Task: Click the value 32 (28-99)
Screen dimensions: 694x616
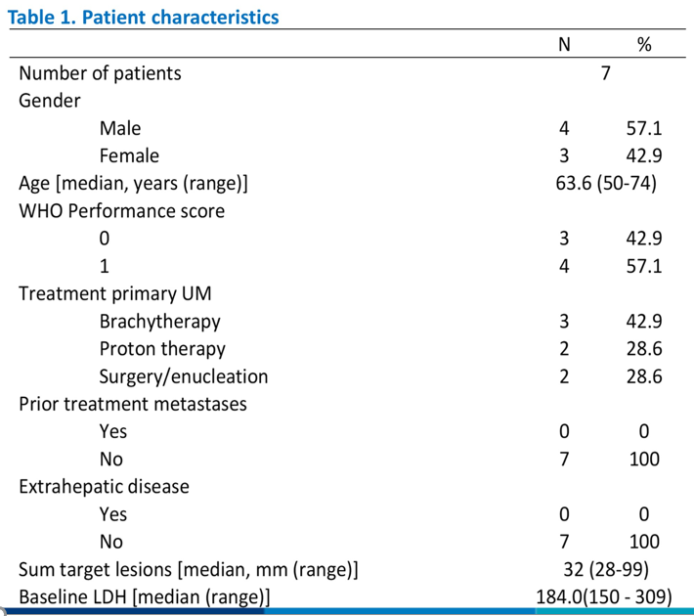Action: [606, 569]
